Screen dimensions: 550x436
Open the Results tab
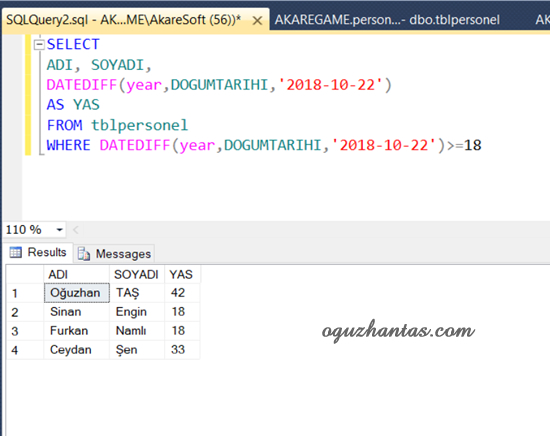pyautogui.click(x=38, y=252)
